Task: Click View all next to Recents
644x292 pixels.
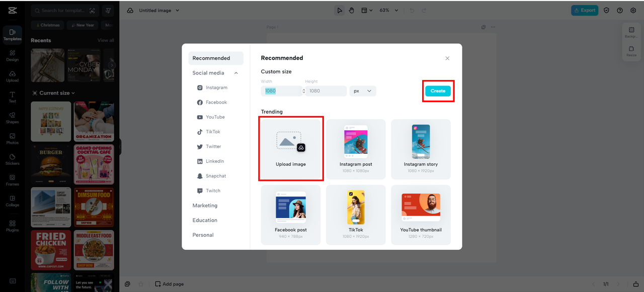Action: (x=106, y=40)
